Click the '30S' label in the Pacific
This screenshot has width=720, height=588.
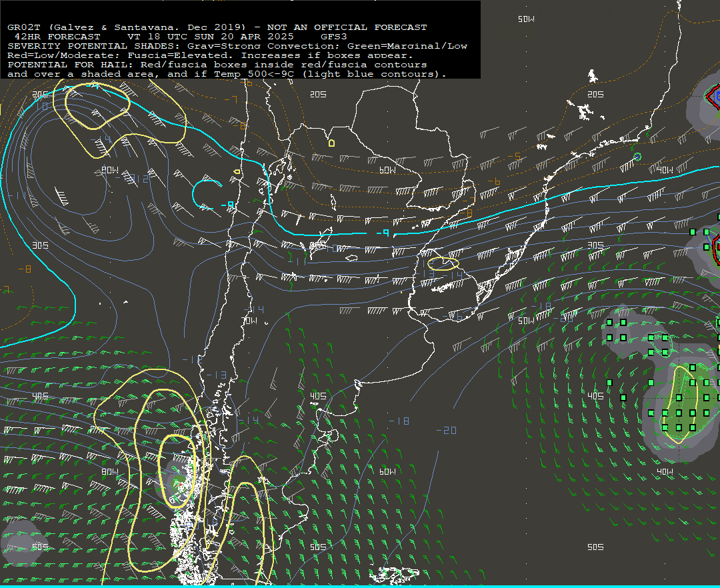point(41,245)
